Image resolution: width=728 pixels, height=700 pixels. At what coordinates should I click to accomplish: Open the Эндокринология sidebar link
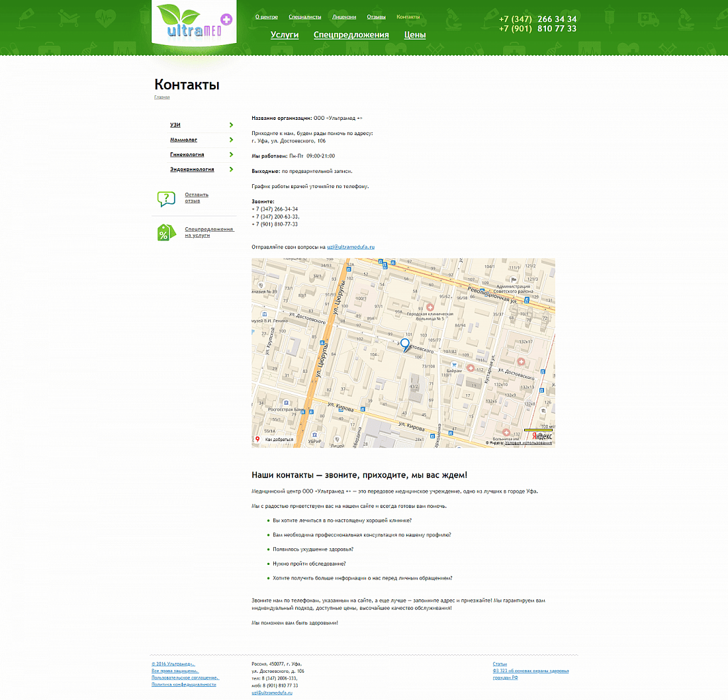(x=192, y=170)
